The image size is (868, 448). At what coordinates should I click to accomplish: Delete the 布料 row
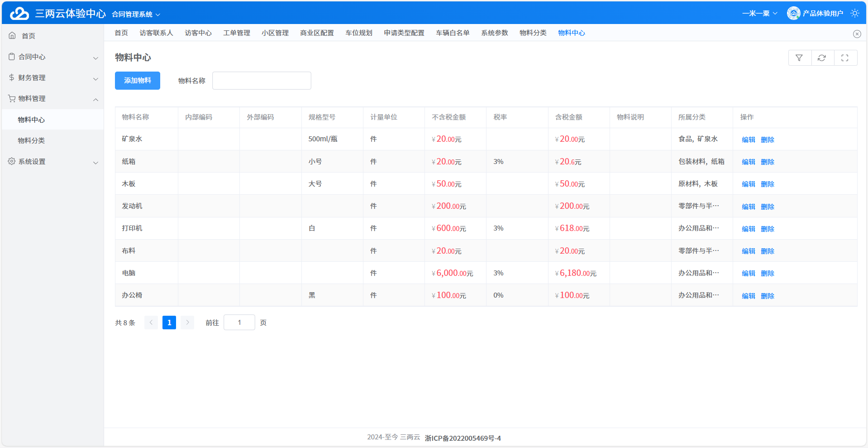pos(768,251)
